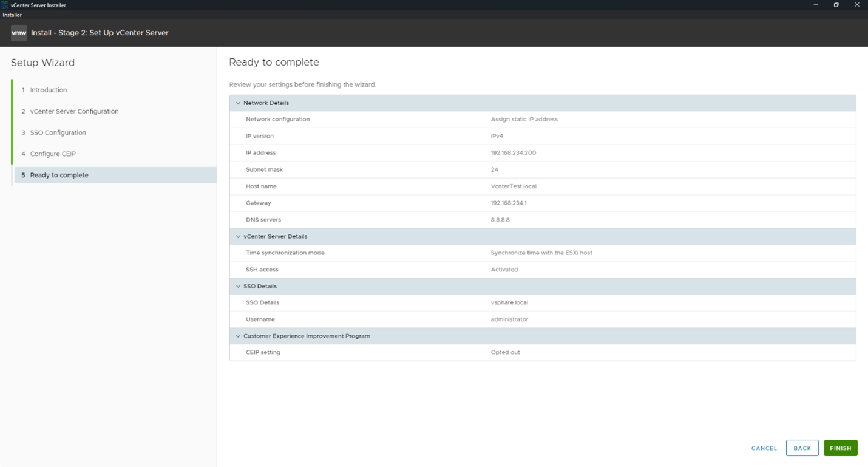Select the Introduction wizard step

pos(48,89)
